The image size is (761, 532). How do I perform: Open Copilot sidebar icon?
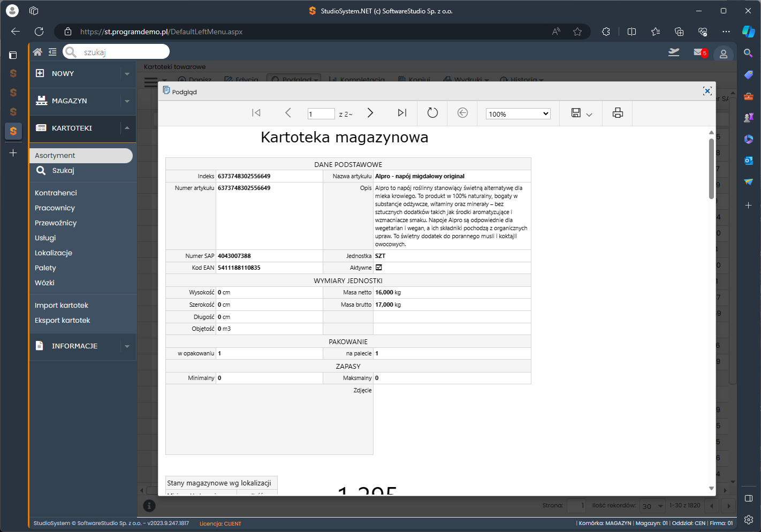tap(748, 32)
